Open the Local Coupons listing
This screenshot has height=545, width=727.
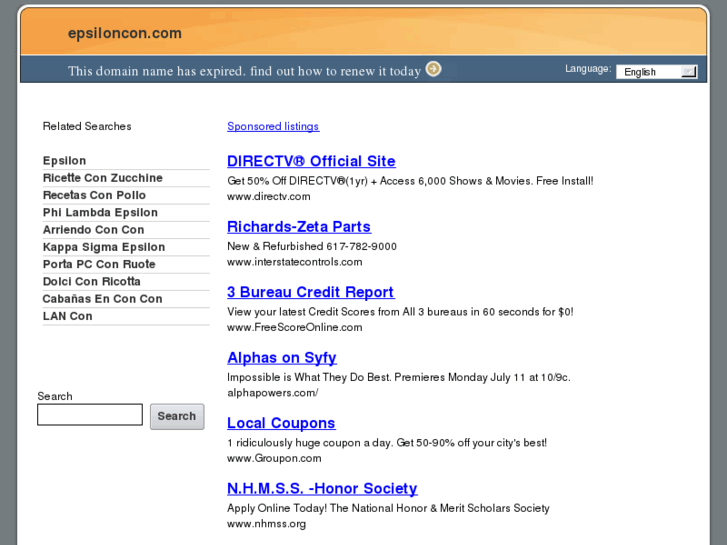[281, 423]
